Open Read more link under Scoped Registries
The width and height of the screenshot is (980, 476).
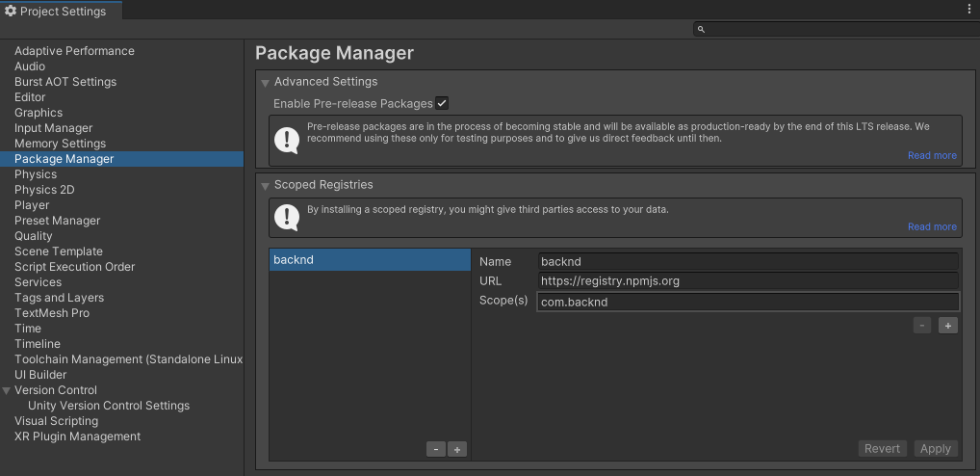click(932, 226)
